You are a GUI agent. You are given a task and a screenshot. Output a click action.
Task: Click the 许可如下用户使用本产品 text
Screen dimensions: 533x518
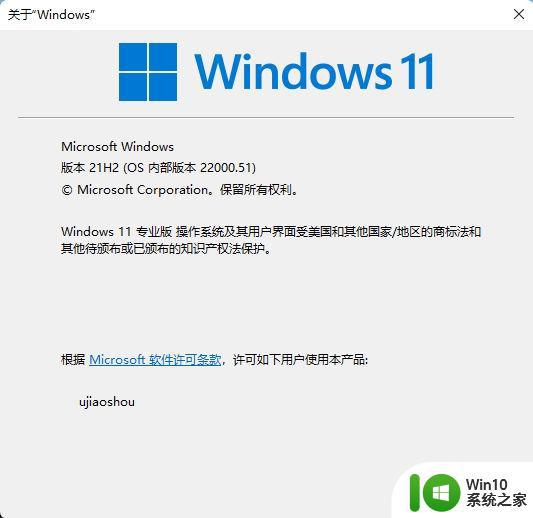(x=300, y=360)
